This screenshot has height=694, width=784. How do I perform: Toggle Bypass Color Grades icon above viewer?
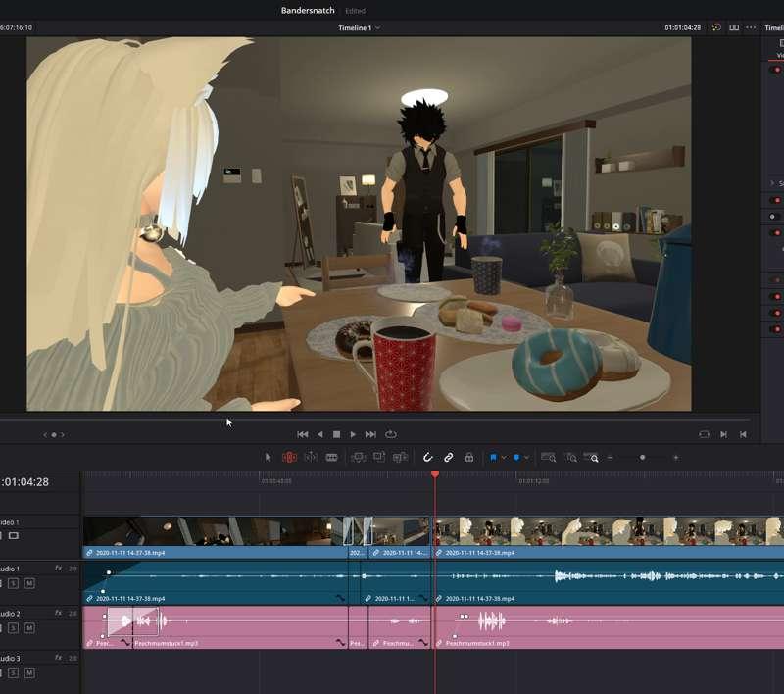[x=716, y=27]
